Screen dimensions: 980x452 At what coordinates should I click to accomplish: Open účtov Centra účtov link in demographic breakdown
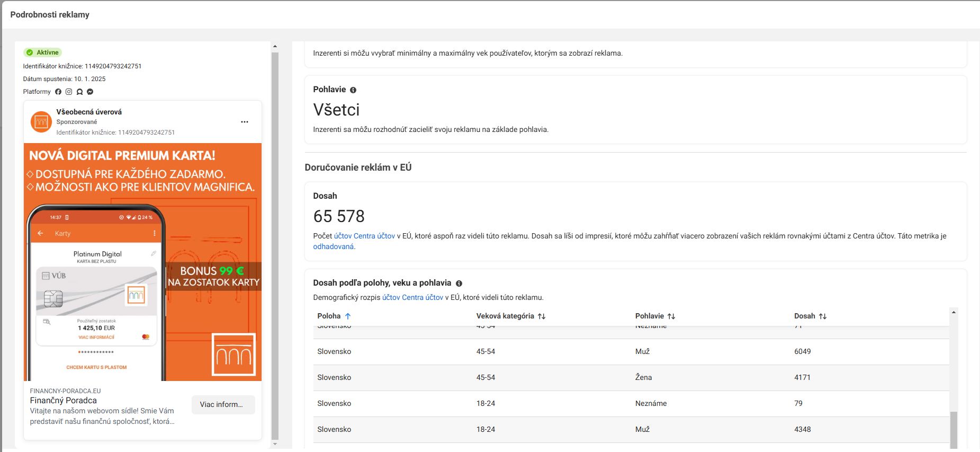pos(412,297)
